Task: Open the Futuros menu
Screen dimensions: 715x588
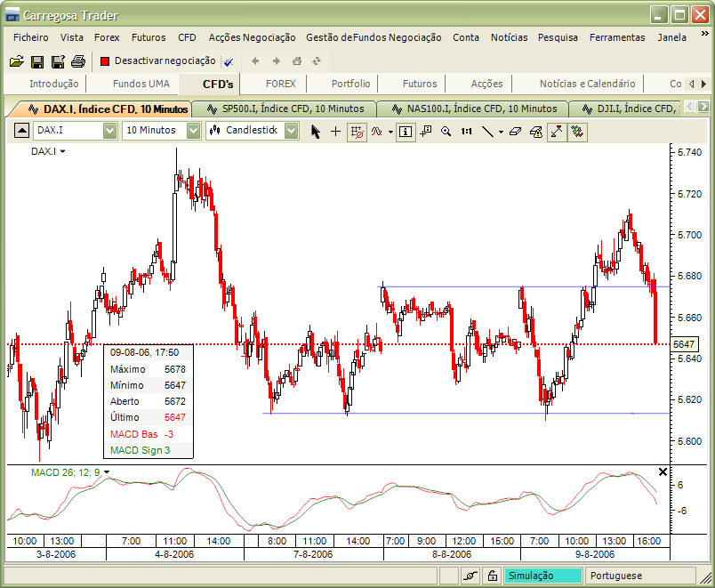Action: [x=149, y=37]
